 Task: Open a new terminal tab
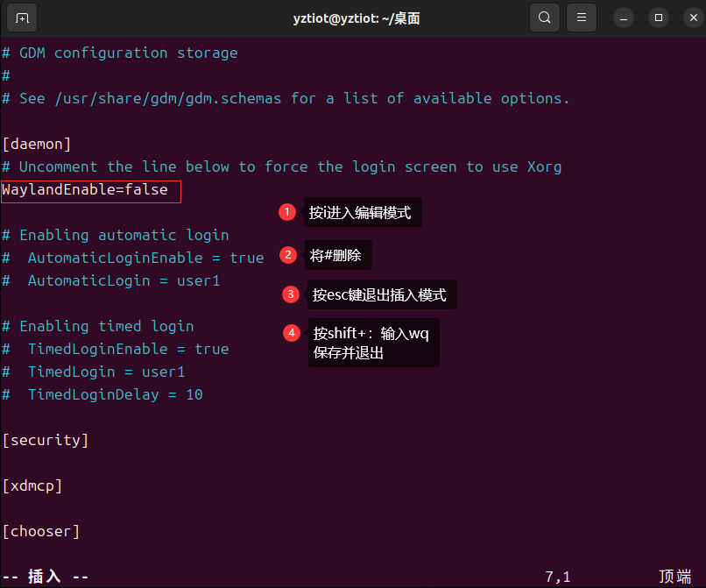coord(22,18)
